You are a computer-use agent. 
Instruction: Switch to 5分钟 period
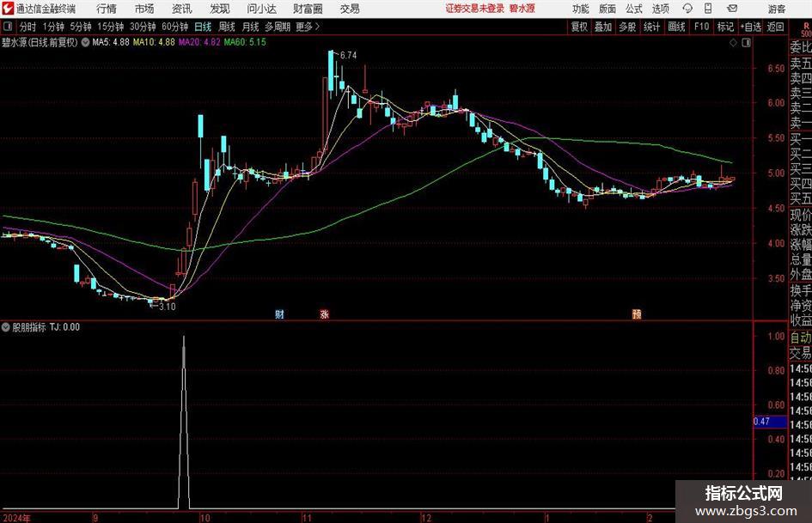point(81,27)
